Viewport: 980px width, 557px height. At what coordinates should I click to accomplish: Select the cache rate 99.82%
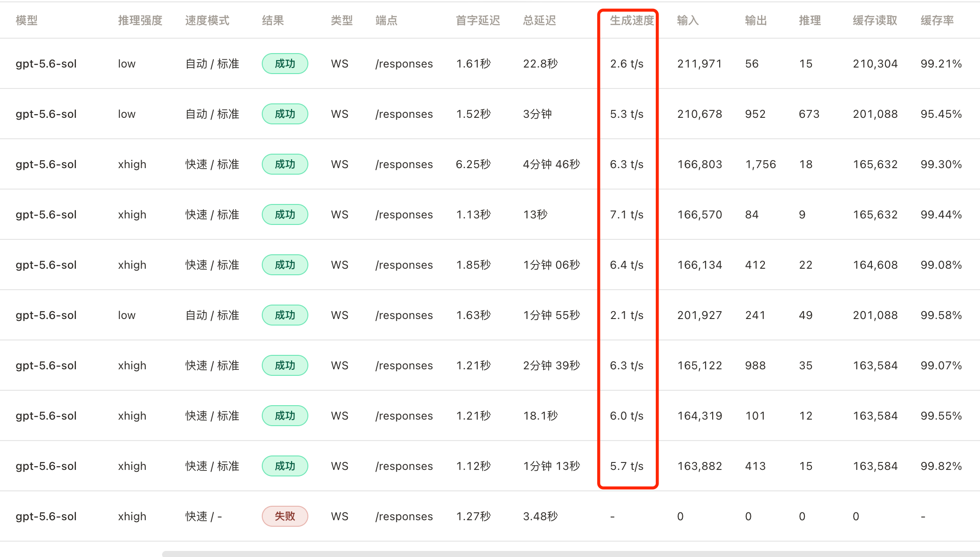pyautogui.click(x=941, y=466)
